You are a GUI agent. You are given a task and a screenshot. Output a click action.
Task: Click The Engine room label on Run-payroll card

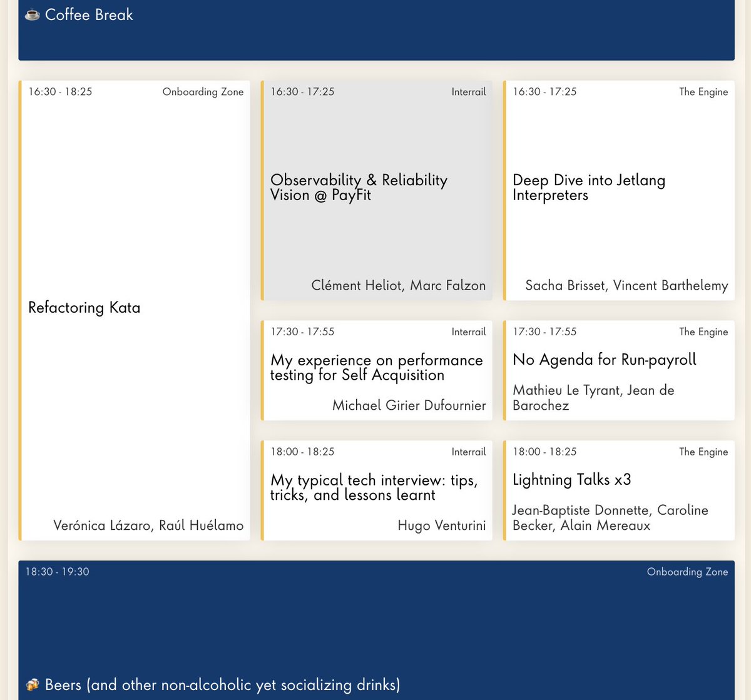coord(703,332)
